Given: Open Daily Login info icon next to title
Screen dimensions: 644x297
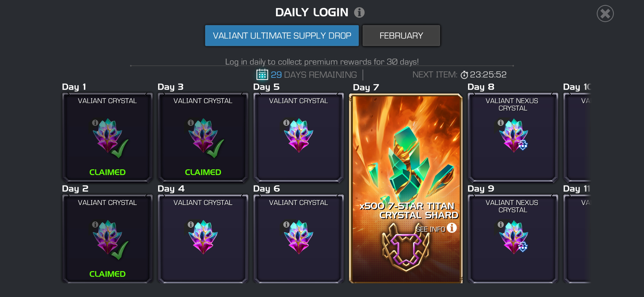Looking at the screenshot, I should coord(359,12).
